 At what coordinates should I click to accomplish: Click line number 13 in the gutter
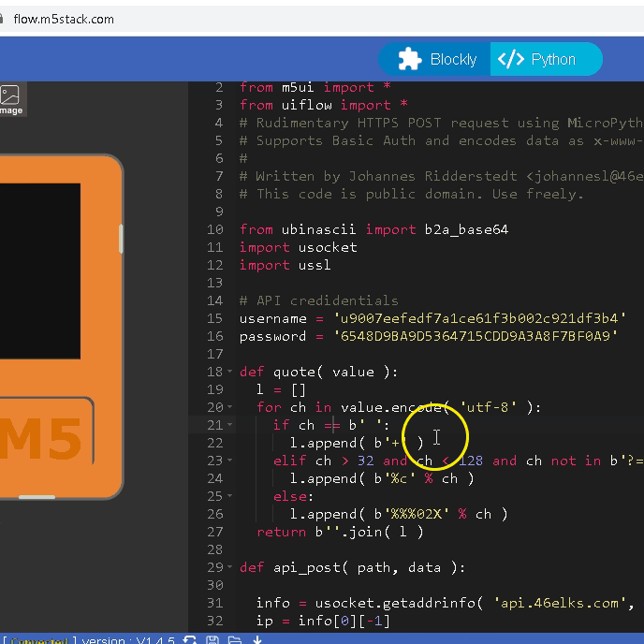(x=215, y=283)
